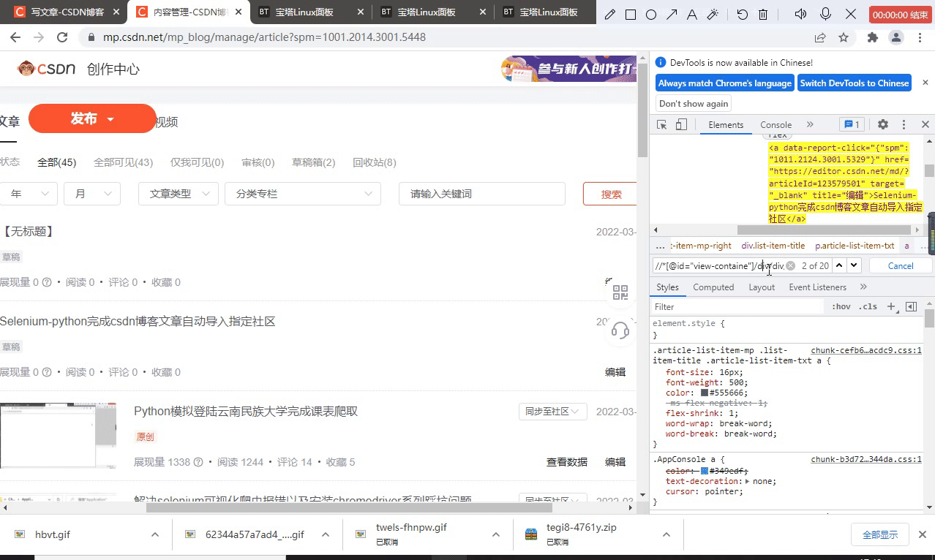The width and height of the screenshot is (935, 560).
Task: Click the orange 发布 publish button
Action: tap(92, 118)
